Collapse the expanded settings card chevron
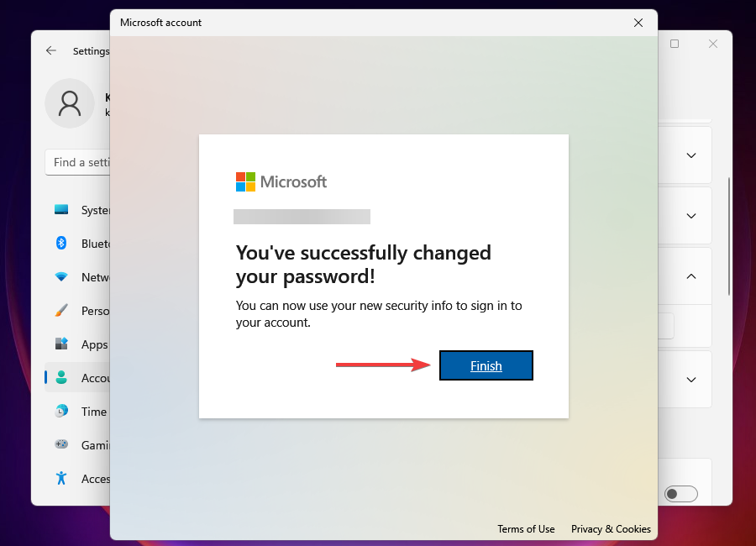756x546 pixels. (x=691, y=276)
